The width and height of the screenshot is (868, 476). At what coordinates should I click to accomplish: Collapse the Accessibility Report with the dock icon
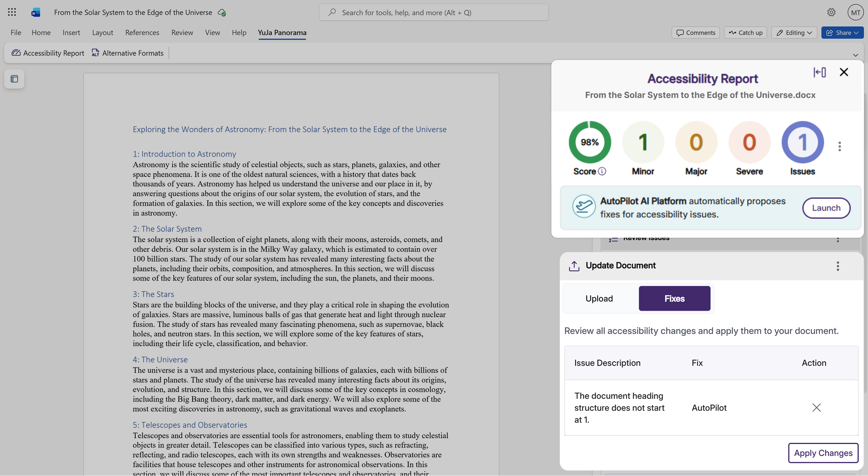[820, 72]
